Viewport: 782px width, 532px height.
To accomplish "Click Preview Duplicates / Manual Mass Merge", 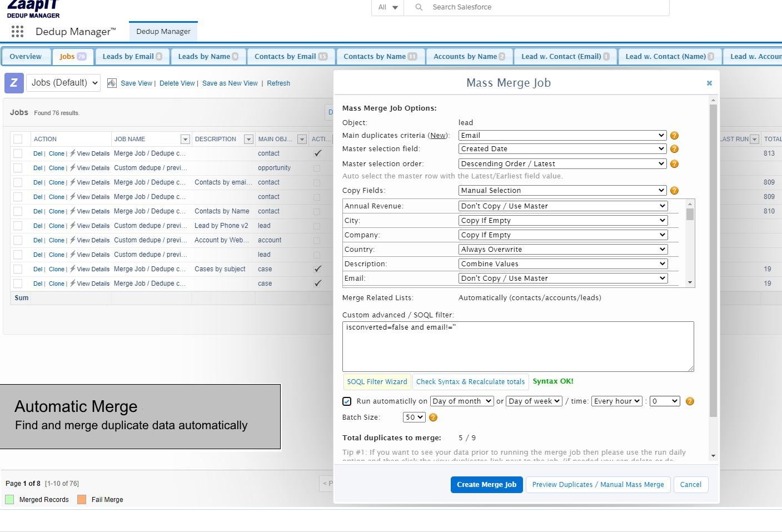I will [x=598, y=485].
